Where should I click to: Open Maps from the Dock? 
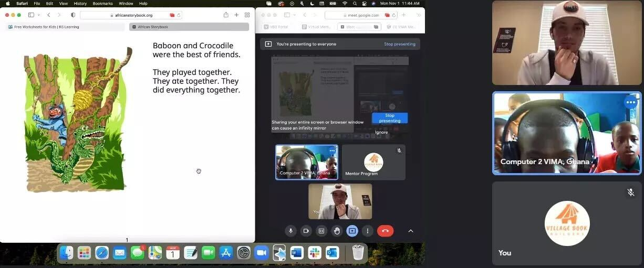coord(155,253)
